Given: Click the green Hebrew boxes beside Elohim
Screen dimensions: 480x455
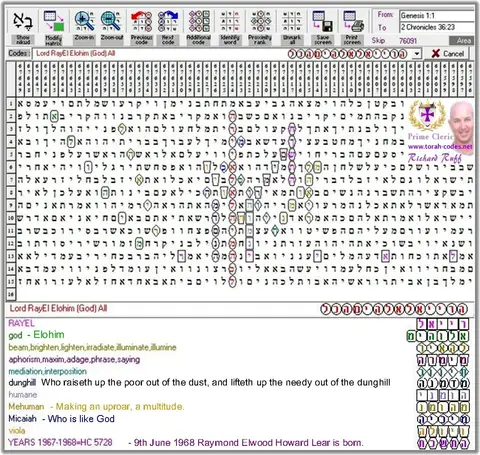Looking at the screenshot, I should click(438, 336).
